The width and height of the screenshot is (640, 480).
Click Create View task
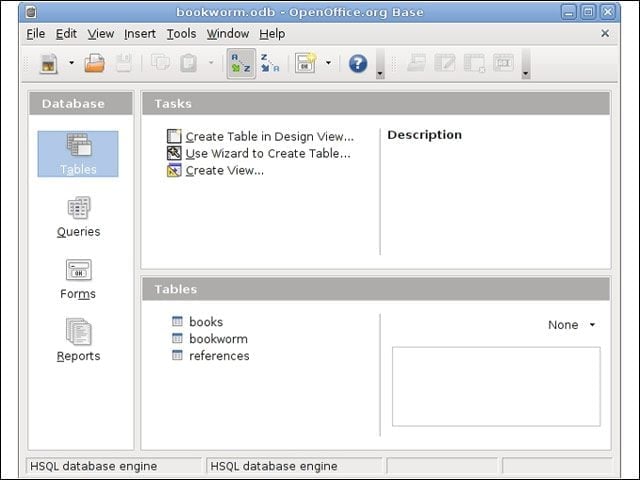point(224,170)
